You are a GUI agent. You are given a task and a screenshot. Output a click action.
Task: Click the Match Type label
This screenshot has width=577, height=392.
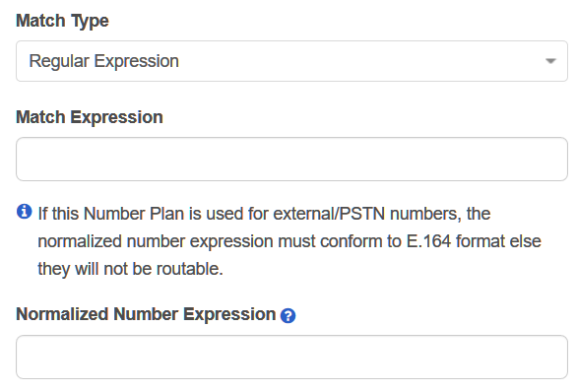[63, 21]
